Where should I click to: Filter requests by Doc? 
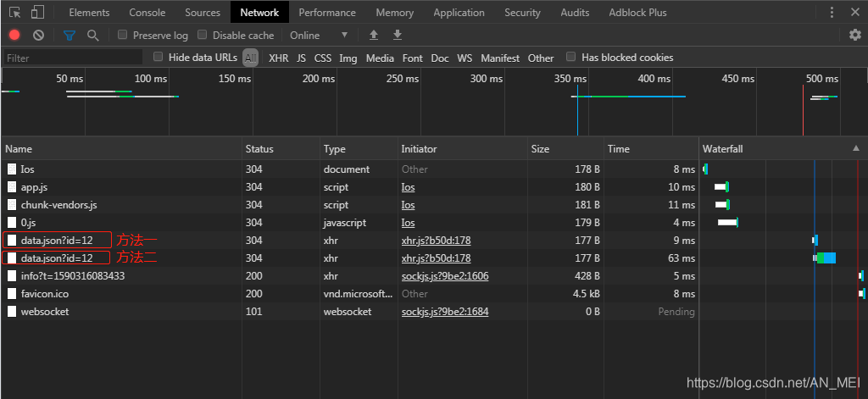(x=440, y=58)
